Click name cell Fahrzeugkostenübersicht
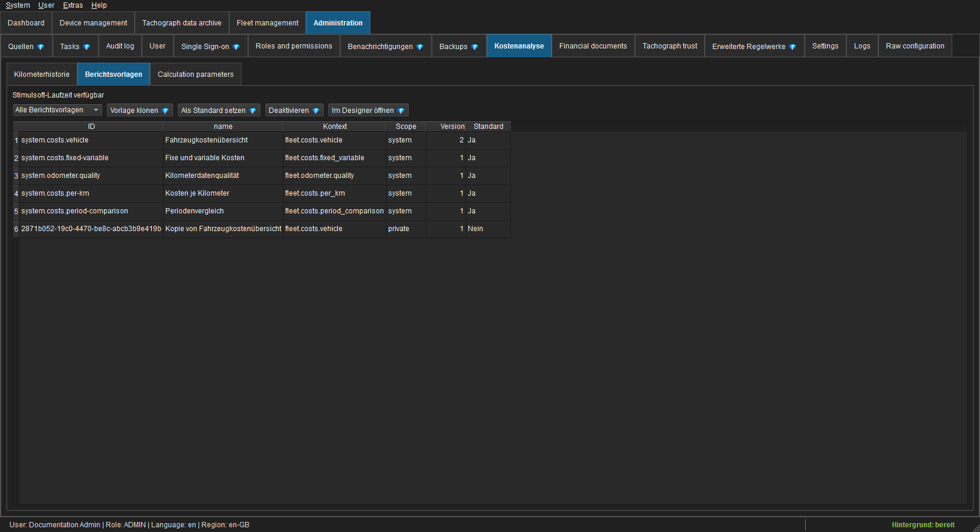This screenshot has height=532, width=980. pyautogui.click(x=223, y=140)
